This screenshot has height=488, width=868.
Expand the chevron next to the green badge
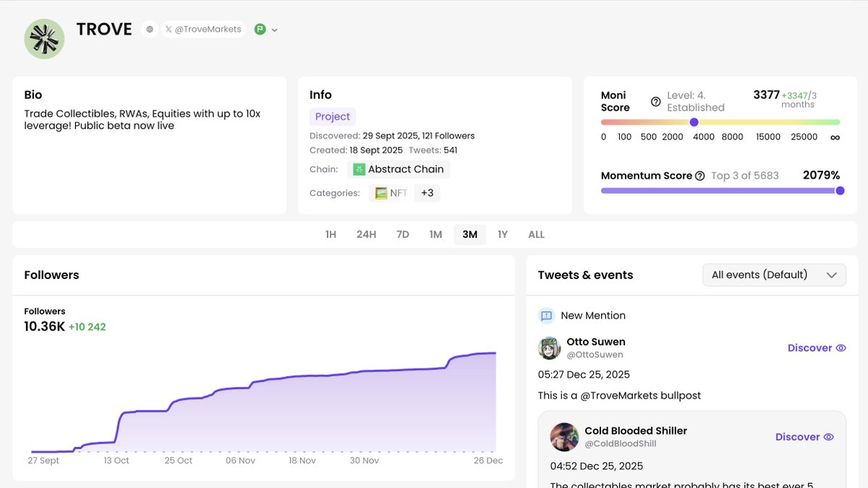click(275, 30)
